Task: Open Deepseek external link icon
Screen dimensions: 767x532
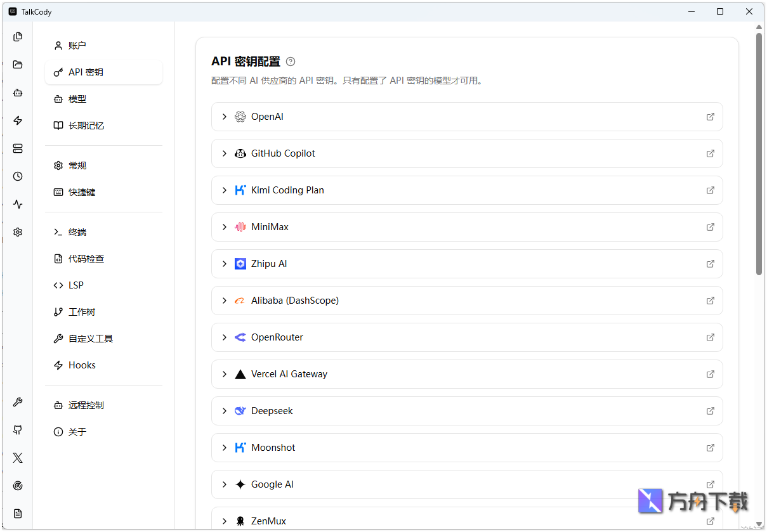Action: tap(711, 411)
